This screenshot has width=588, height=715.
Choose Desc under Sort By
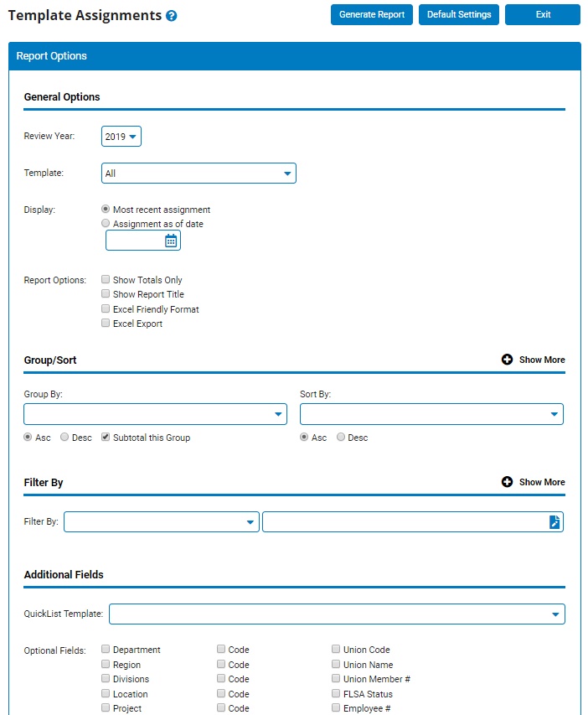[x=341, y=437]
